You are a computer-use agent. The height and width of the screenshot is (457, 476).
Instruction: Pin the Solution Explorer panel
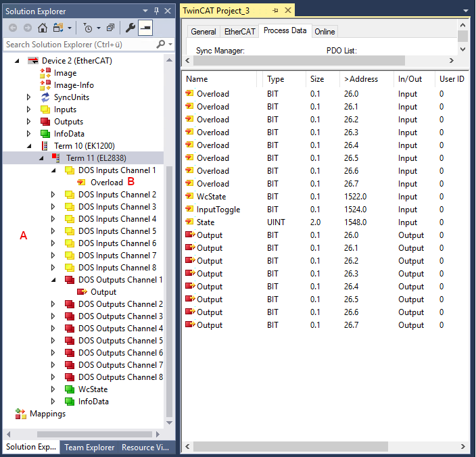157,11
